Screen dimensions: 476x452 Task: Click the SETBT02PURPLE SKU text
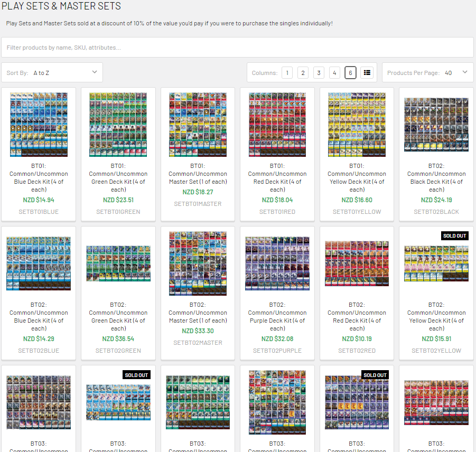pyautogui.click(x=277, y=351)
